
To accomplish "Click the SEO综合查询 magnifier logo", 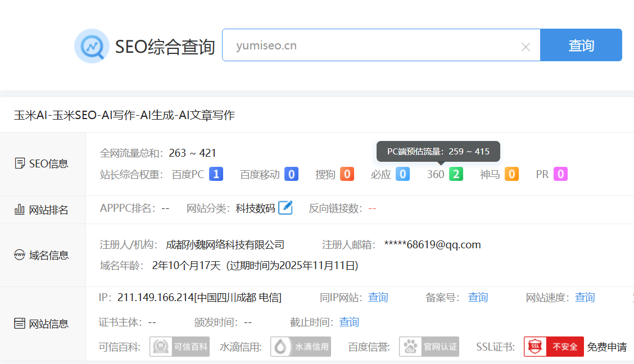I will coord(92,46).
